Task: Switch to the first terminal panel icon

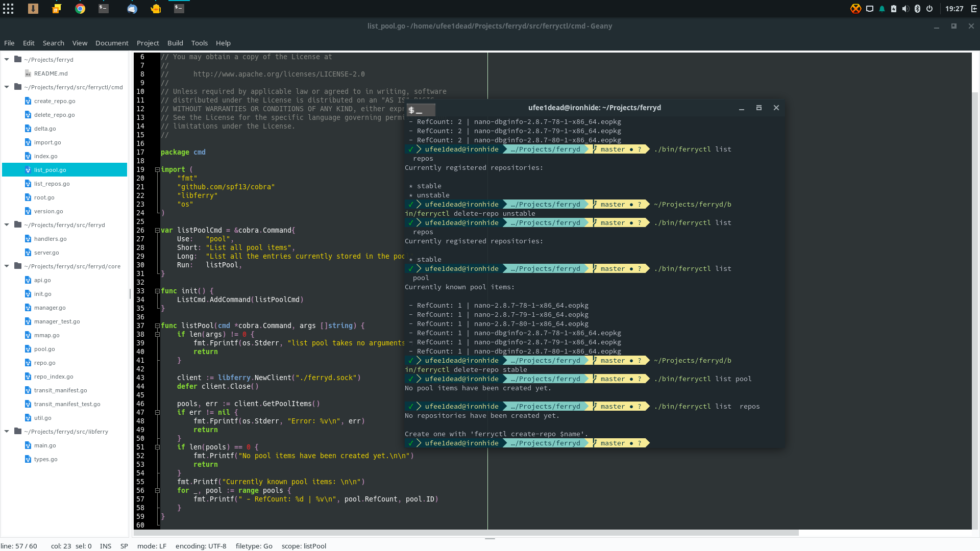Action: point(104,9)
